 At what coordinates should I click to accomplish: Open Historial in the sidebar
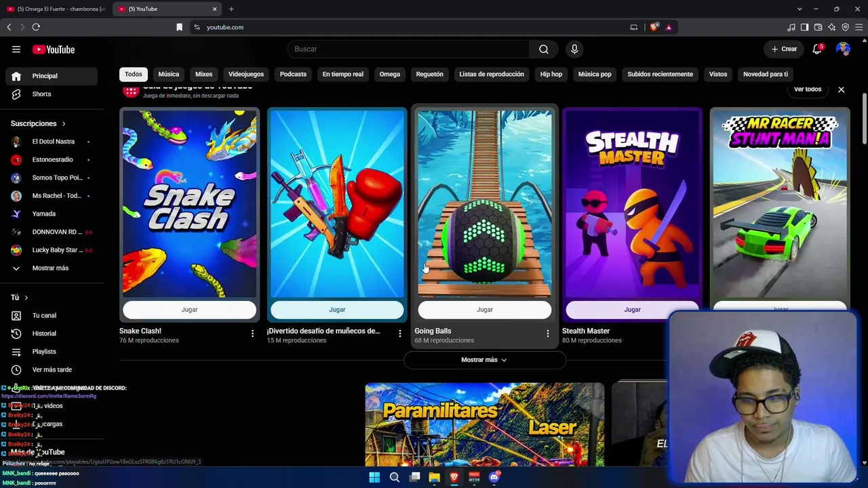[52, 333]
